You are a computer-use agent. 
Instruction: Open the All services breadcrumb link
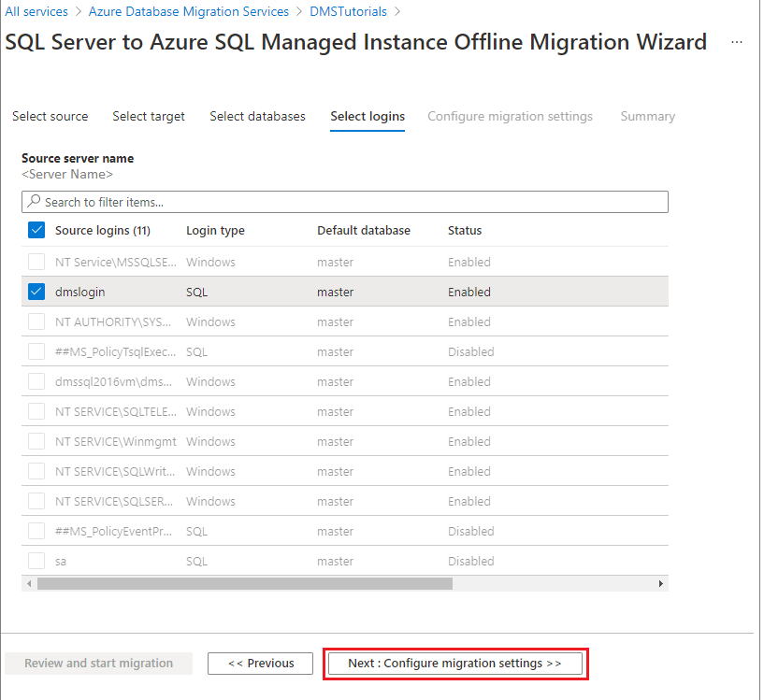pos(36,12)
